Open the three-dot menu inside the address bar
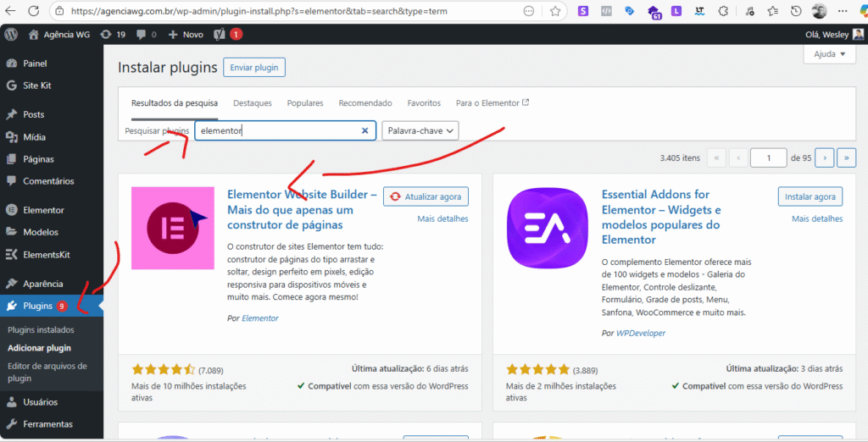868x442 pixels. tap(529, 11)
